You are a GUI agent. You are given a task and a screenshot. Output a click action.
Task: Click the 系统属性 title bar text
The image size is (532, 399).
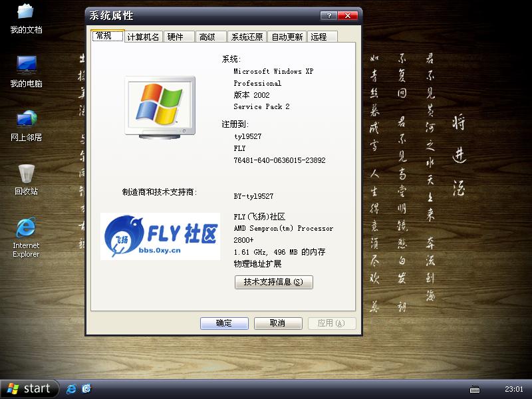click(111, 15)
